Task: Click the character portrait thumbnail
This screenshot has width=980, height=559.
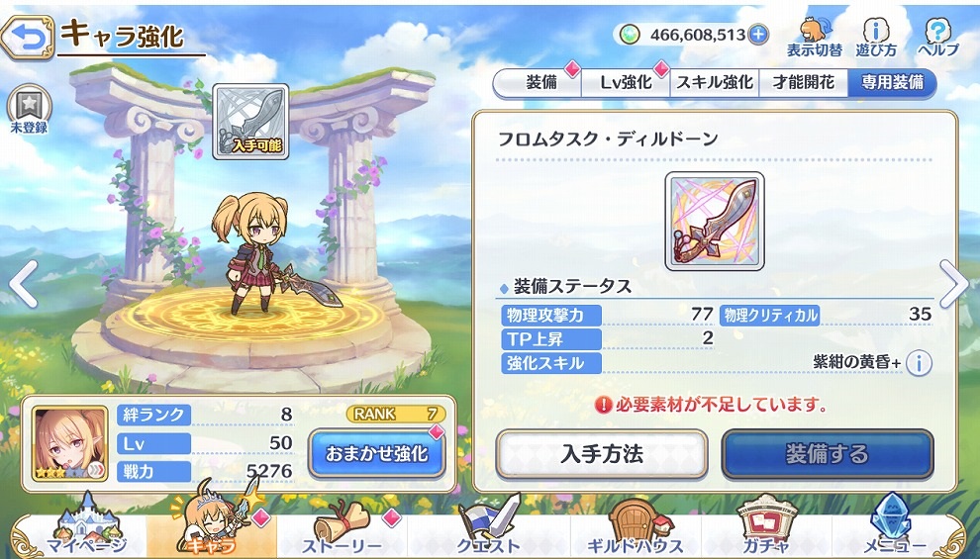Action: 70,444
